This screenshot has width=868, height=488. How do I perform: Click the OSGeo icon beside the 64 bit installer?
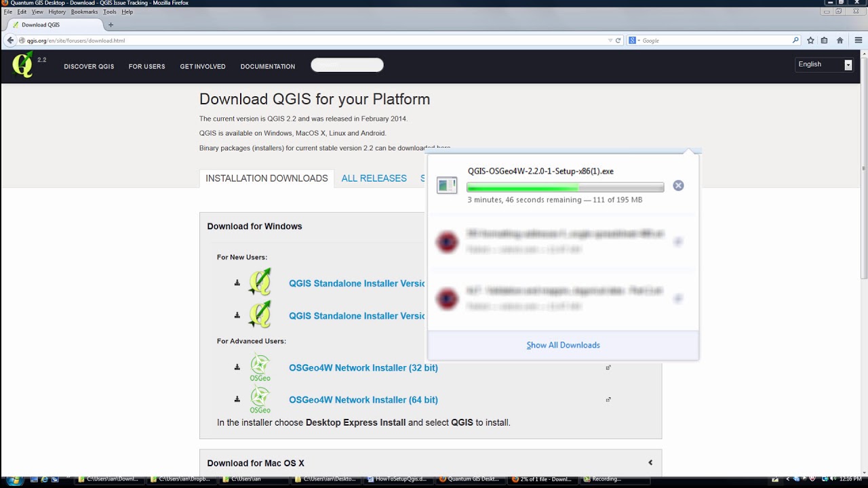tap(260, 400)
